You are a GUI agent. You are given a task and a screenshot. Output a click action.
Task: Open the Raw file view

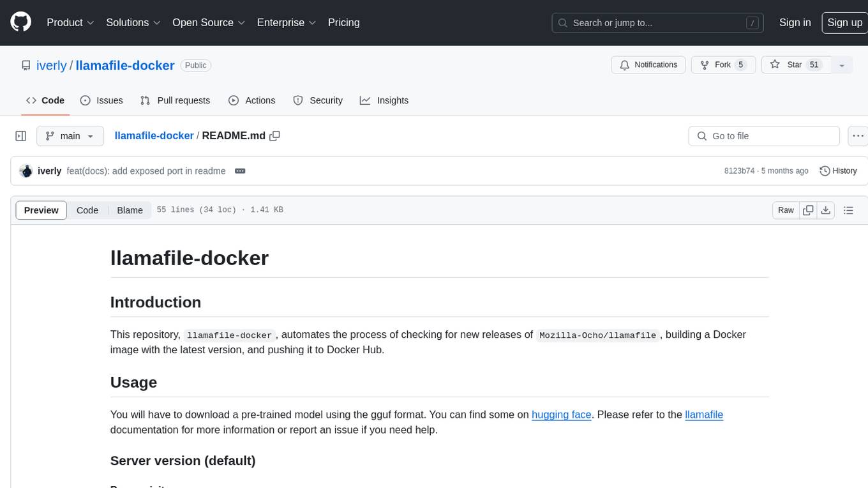click(x=786, y=210)
